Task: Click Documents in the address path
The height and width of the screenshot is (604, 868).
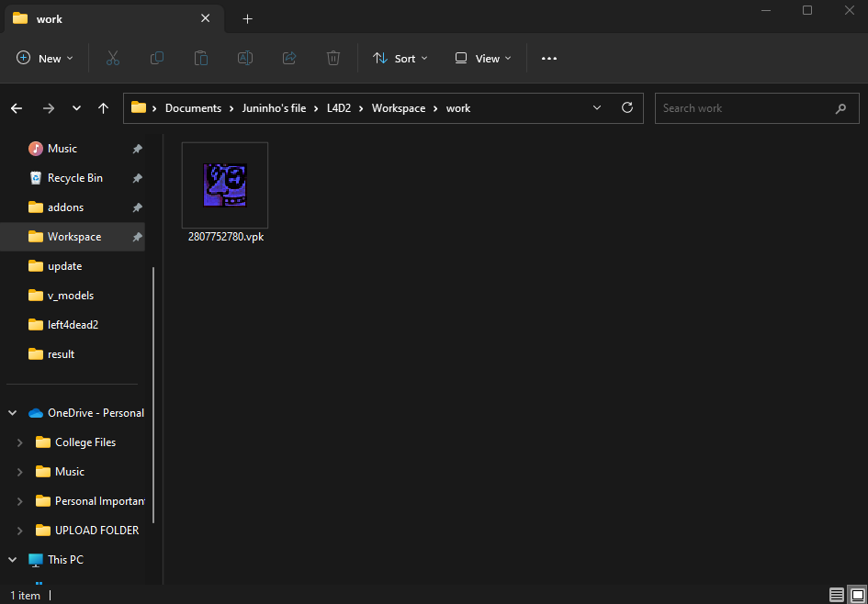Action: coord(193,108)
